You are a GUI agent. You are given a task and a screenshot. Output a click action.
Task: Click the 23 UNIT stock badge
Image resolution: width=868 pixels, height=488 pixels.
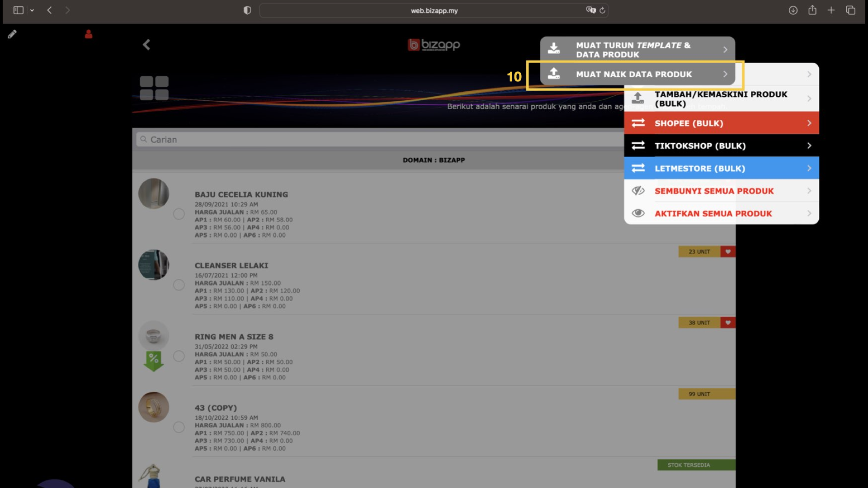pos(699,252)
